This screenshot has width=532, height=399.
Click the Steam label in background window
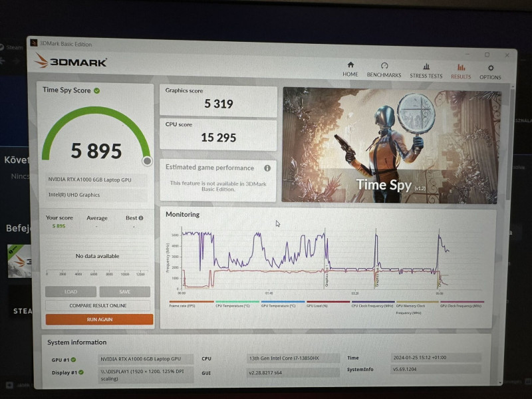14,47
